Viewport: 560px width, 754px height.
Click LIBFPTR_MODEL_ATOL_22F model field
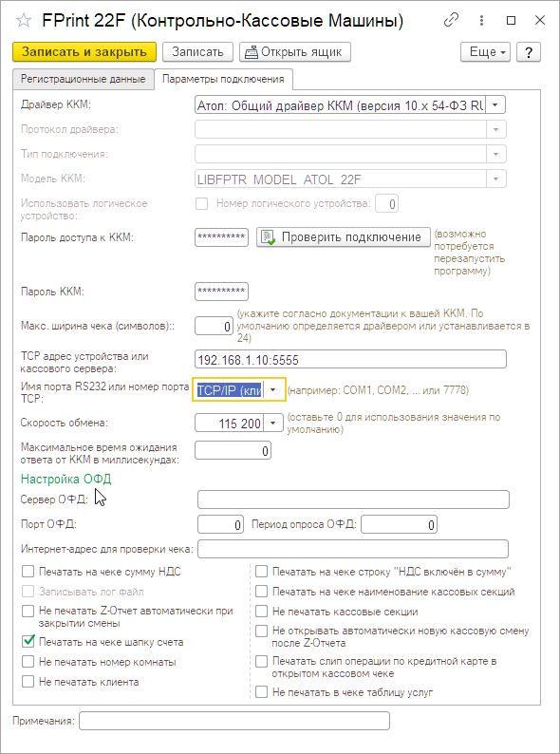tap(341, 179)
